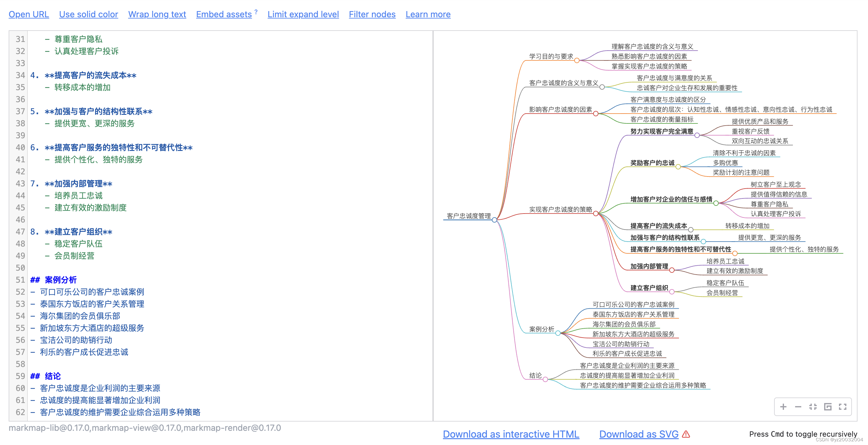Collapse the 结论 node circle

[545, 379]
